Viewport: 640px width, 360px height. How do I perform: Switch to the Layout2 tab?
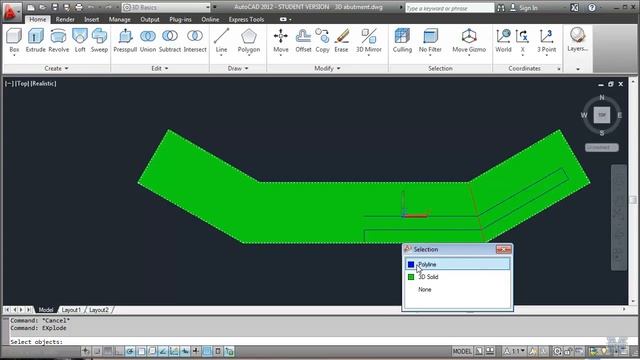click(x=99, y=310)
